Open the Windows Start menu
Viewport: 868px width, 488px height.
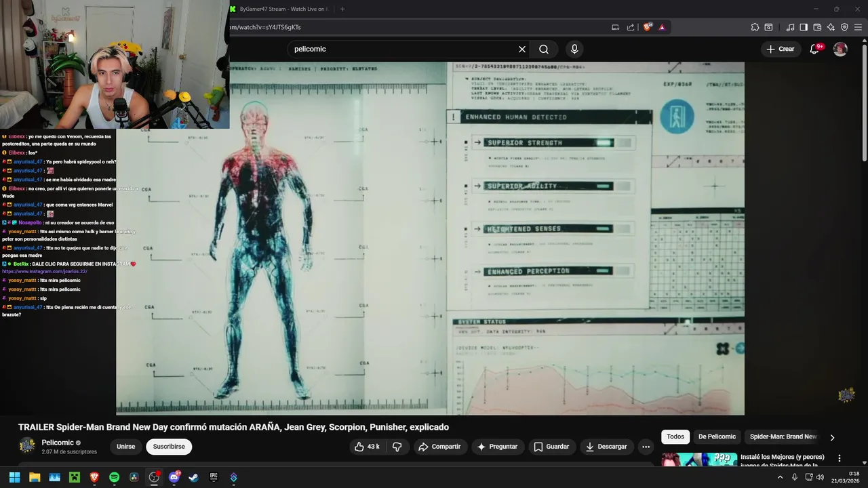coord(14,477)
